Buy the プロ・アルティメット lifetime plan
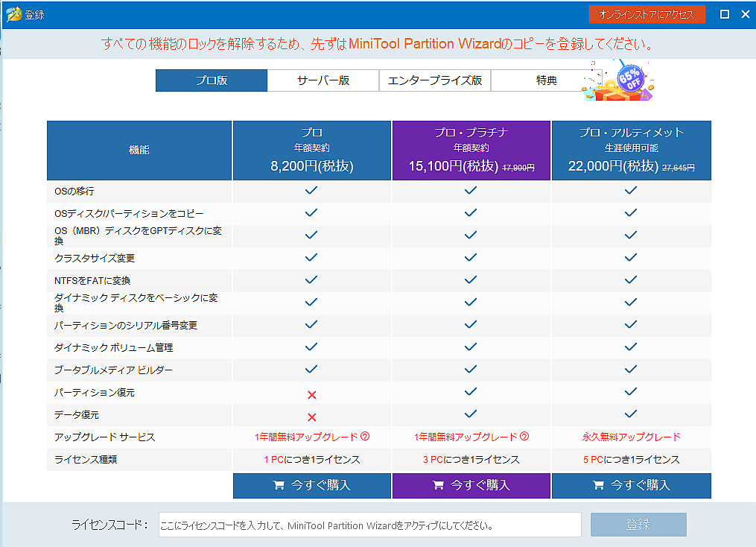The height and width of the screenshot is (547, 756). tap(631, 485)
